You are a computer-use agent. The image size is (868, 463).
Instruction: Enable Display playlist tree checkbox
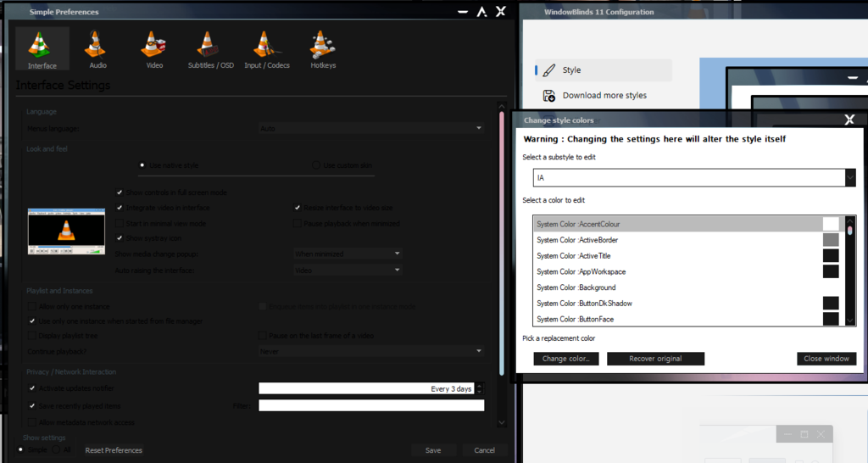click(31, 336)
